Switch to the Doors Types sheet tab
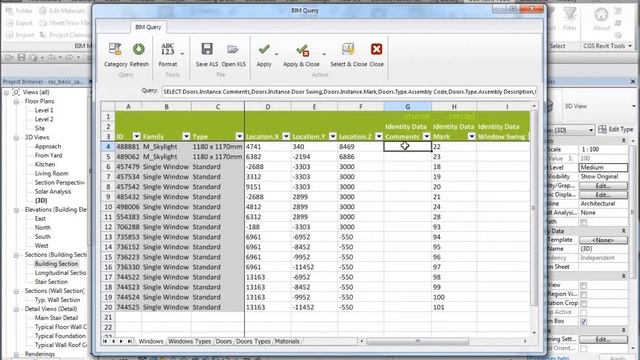 click(x=253, y=341)
